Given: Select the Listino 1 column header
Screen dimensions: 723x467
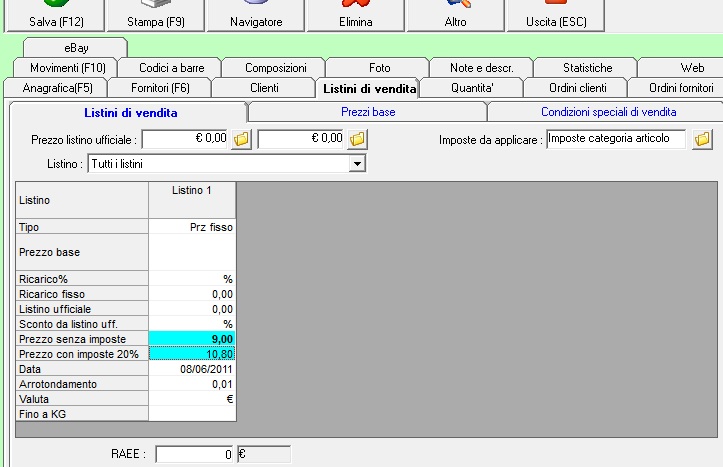Looking at the screenshot, I should (x=192, y=200).
